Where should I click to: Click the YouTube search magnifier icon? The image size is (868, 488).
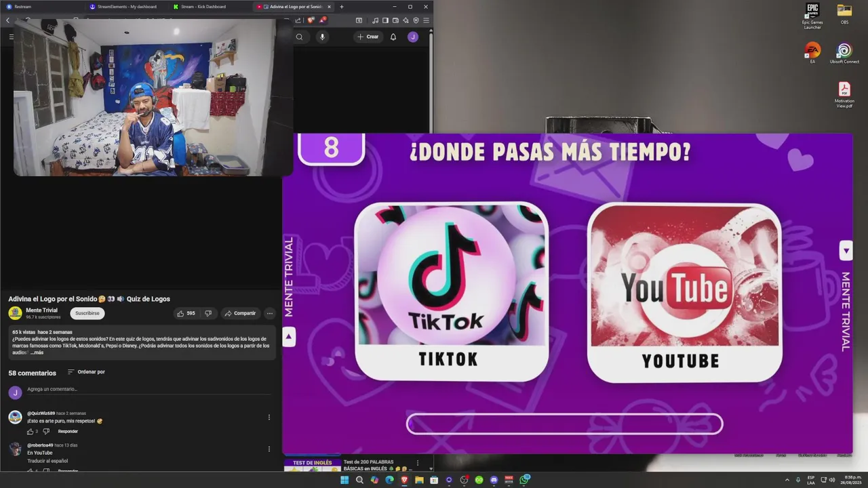tap(299, 37)
